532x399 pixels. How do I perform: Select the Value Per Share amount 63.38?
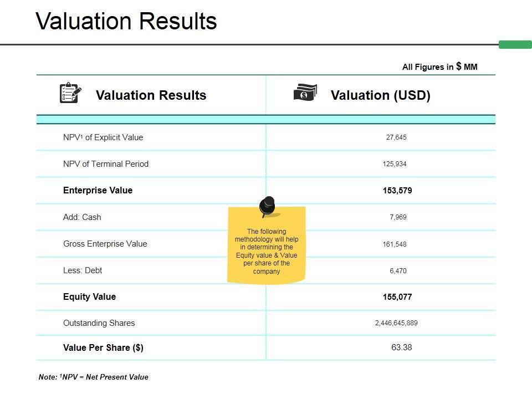401,347
